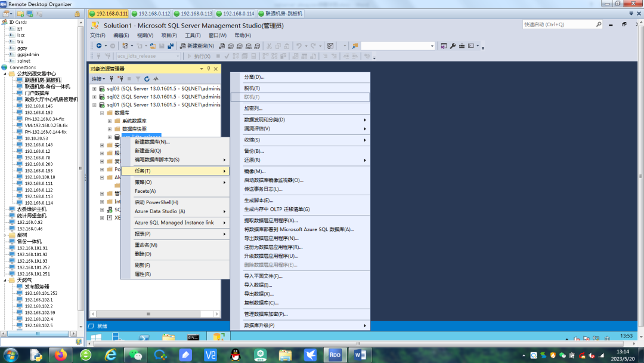
Task: Pin the 对象资源管理器 panel with pushpin icon
Action: [x=209, y=69]
